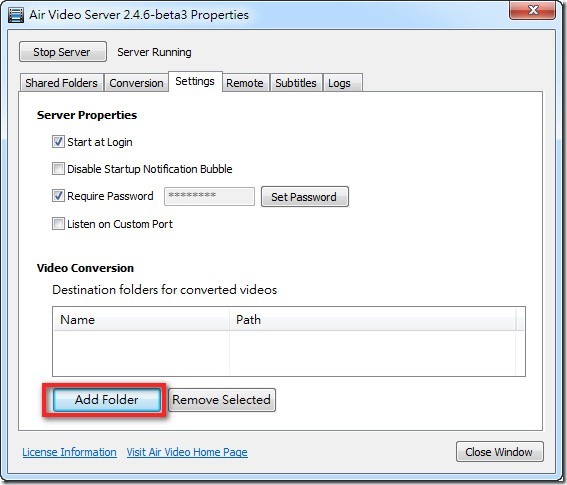Click the Path column header
This screenshot has height=485, width=567.
[372, 319]
